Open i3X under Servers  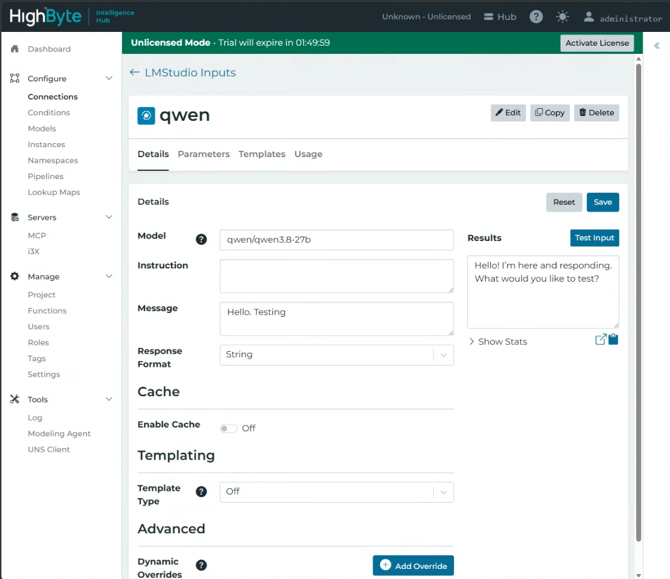click(34, 251)
